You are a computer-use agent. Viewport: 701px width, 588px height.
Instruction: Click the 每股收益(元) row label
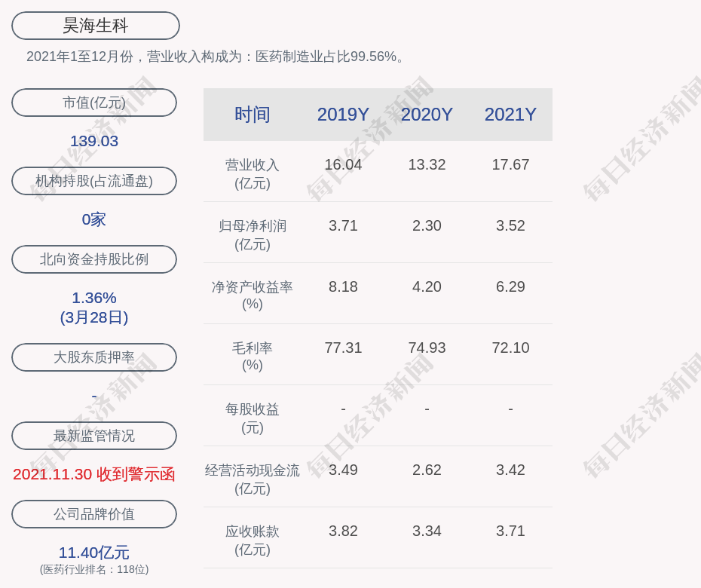click(253, 418)
